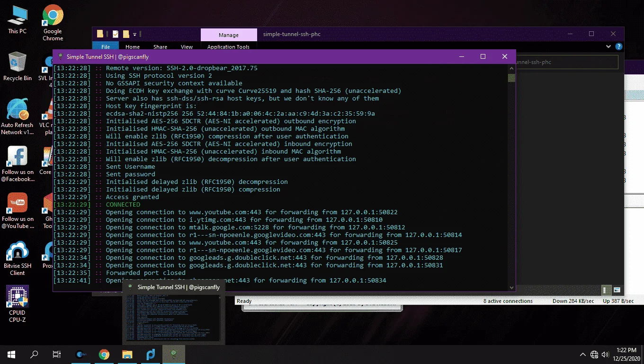Click the Simple Tunnel SSH taskbar button
Image resolution: width=644 pixels, height=364 pixels.
[x=174, y=354]
